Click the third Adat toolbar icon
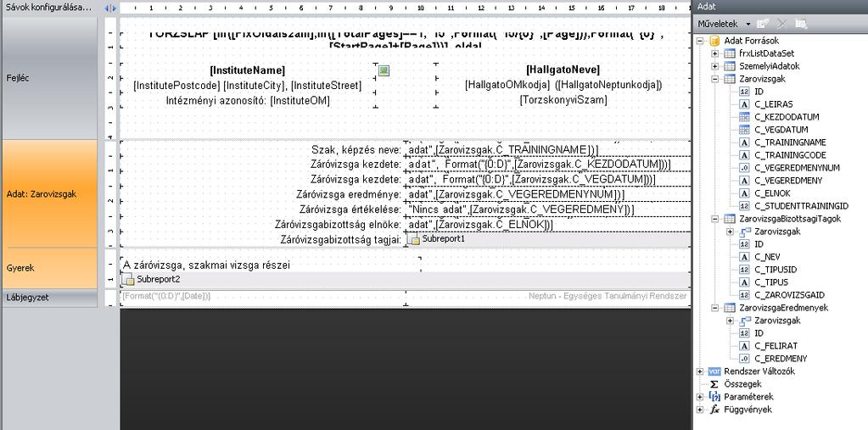 800,24
